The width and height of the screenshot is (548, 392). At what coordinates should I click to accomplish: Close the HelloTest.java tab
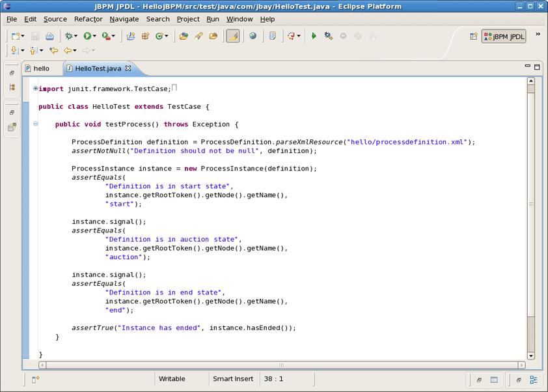tap(128, 68)
